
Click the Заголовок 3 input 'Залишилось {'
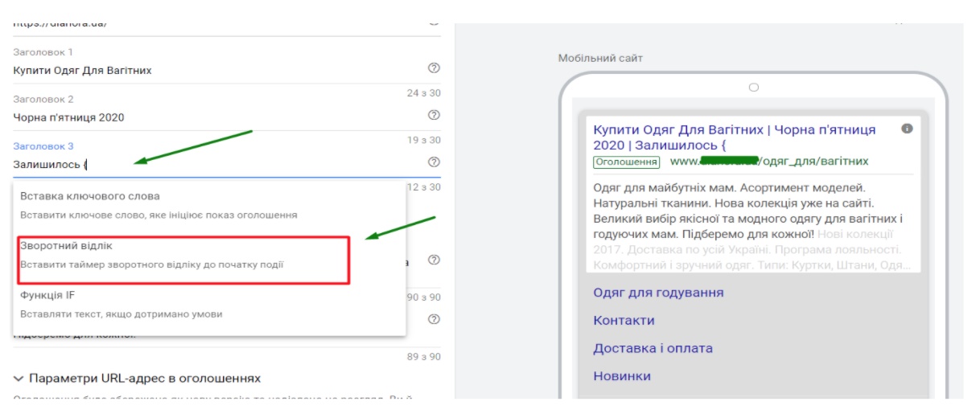coord(209,165)
